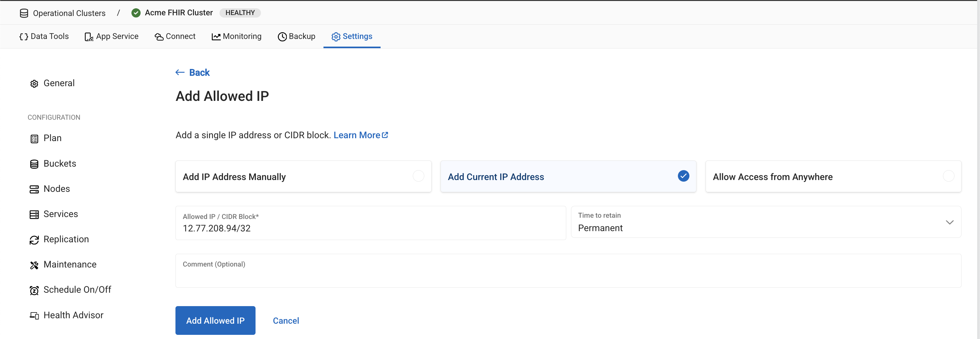The height and width of the screenshot is (339, 980).
Task: Switch to the App Service tab
Action: 111,36
